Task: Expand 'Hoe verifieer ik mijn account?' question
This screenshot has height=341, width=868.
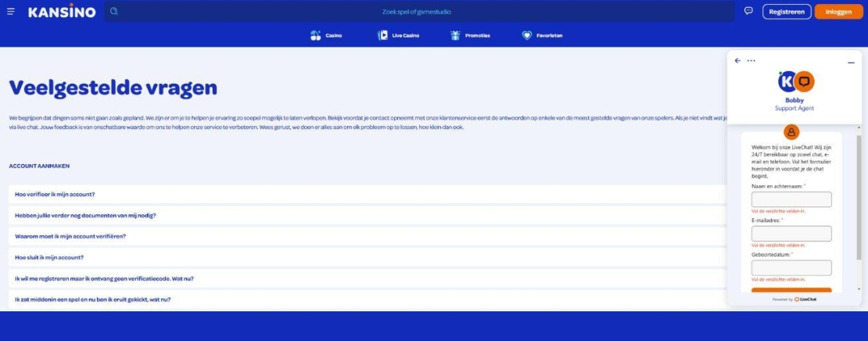Action: pos(55,194)
